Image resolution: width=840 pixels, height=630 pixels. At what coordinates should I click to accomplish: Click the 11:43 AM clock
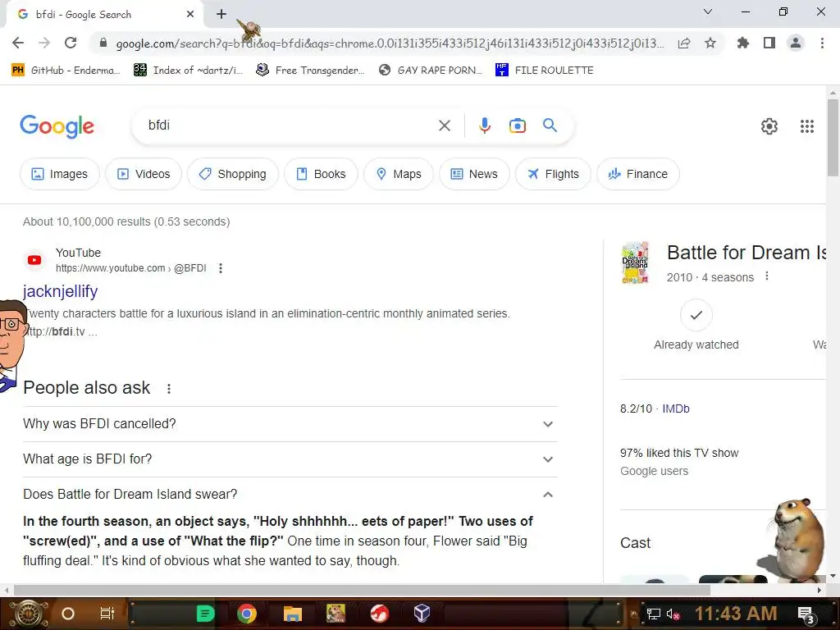(x=736, y=614)
